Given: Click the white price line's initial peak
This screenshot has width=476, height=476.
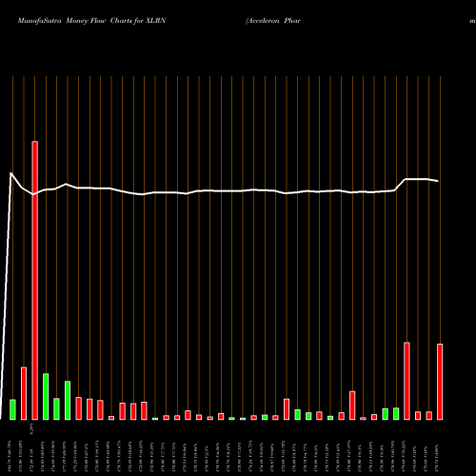Looking at the screenshot, I should point(11,173).
